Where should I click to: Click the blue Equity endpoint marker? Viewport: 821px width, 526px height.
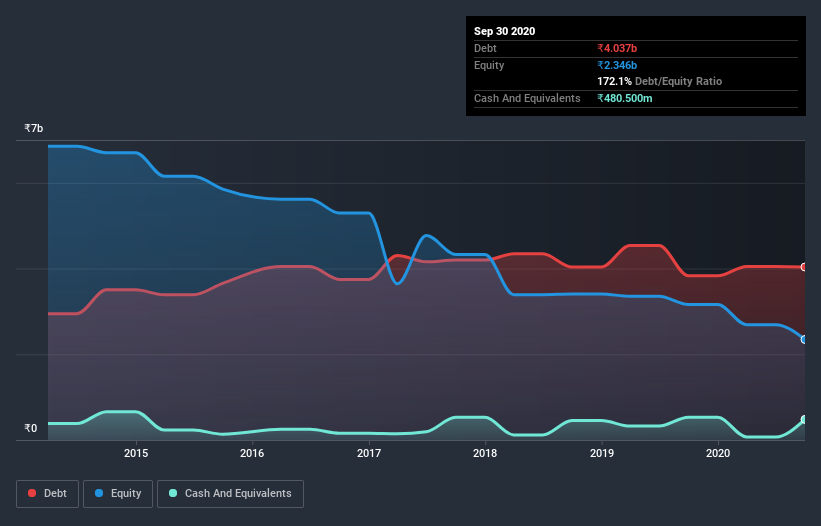pos(804,339)
